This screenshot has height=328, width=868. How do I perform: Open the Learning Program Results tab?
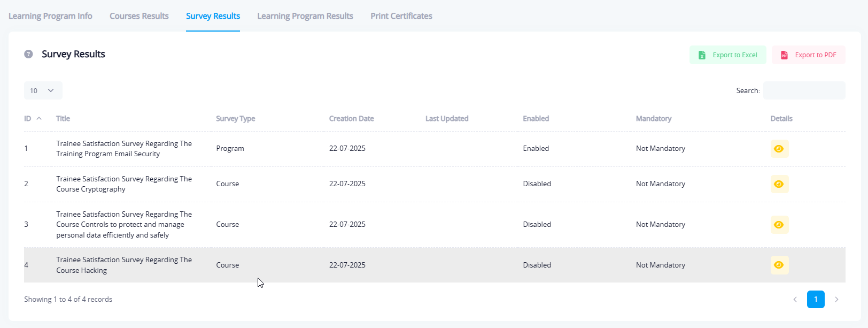click(305, 16)
